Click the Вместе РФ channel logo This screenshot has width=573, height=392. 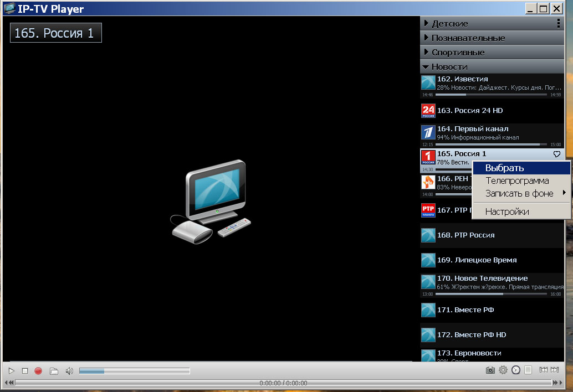[x=428, y=310]
